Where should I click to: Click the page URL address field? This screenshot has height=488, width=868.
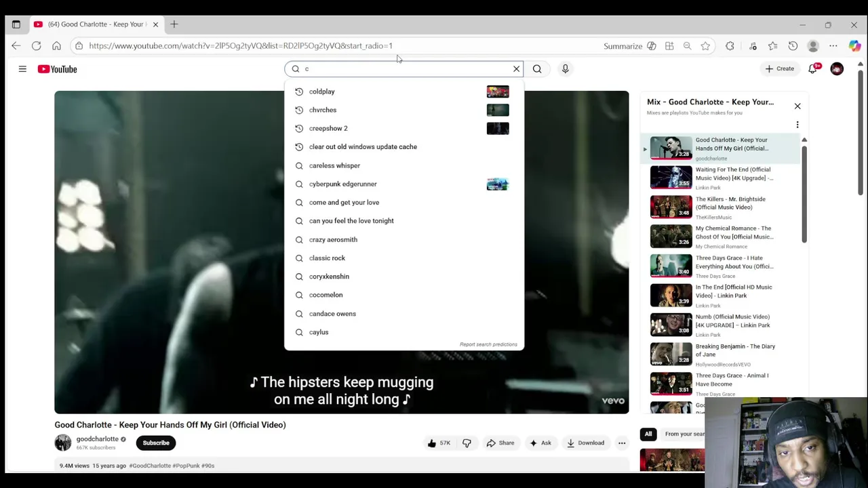241,46
